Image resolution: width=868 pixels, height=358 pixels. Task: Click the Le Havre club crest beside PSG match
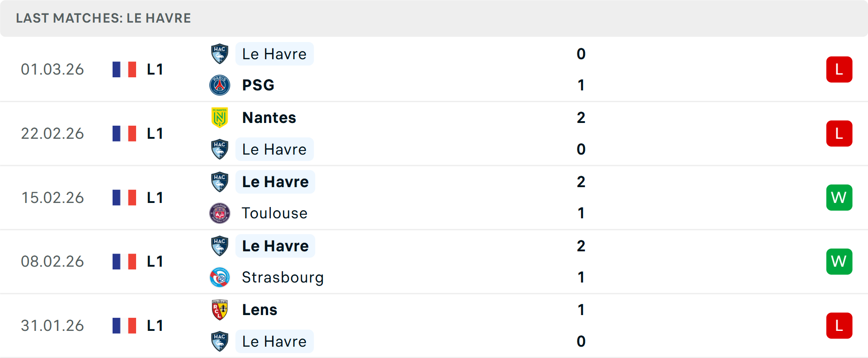point(219,54)
